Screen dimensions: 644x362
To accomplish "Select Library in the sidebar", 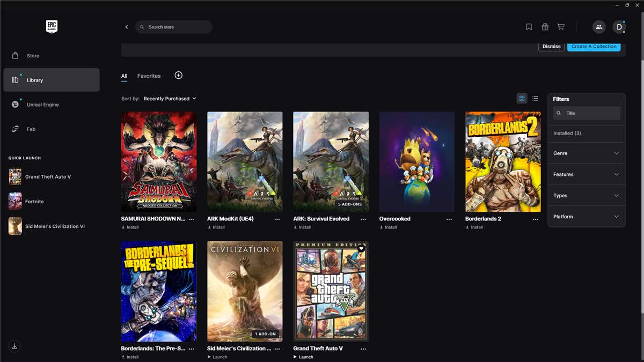I will click(52, 80).
